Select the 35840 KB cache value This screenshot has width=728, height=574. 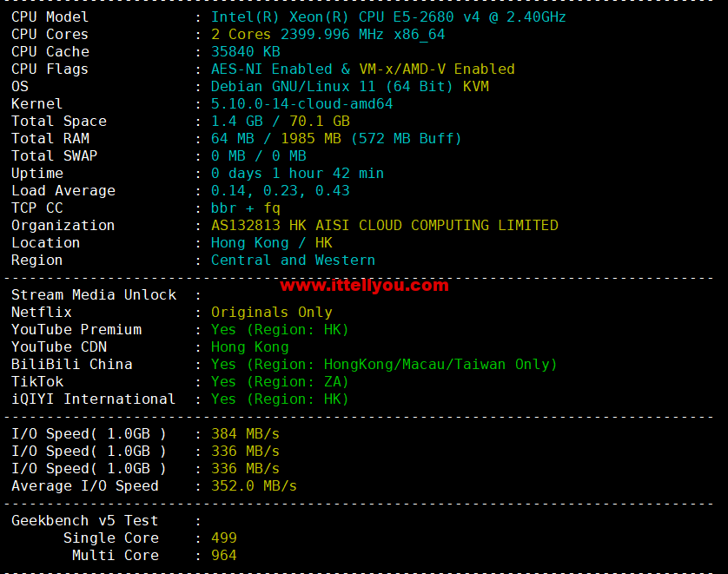[245, 52]
